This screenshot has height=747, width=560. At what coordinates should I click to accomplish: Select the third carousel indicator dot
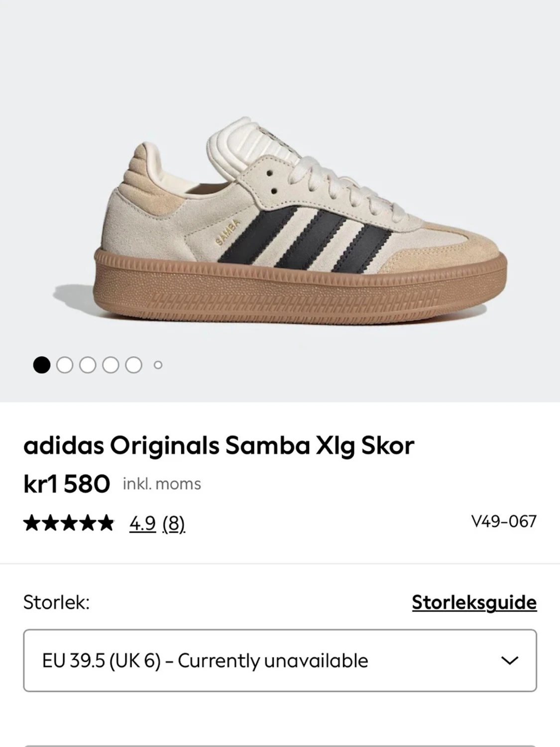pyautogui.click(x=88, y=365)
